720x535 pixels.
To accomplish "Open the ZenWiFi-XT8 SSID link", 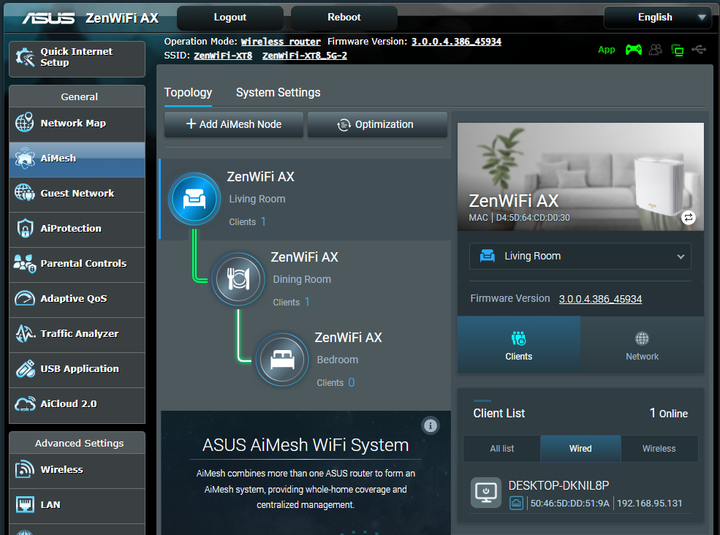I will [x=223, y=56].
